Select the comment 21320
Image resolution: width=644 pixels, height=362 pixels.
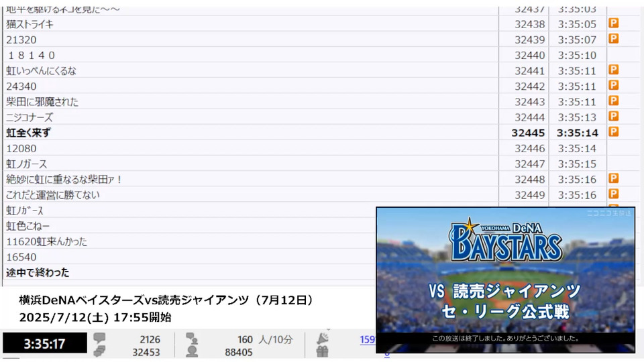[x=21, y=40]
